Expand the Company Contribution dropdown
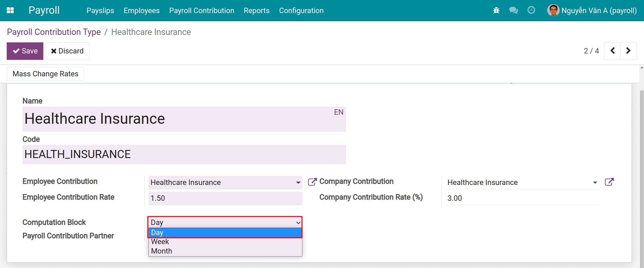This screenshot has height=268, width=644. coord(595,182)
